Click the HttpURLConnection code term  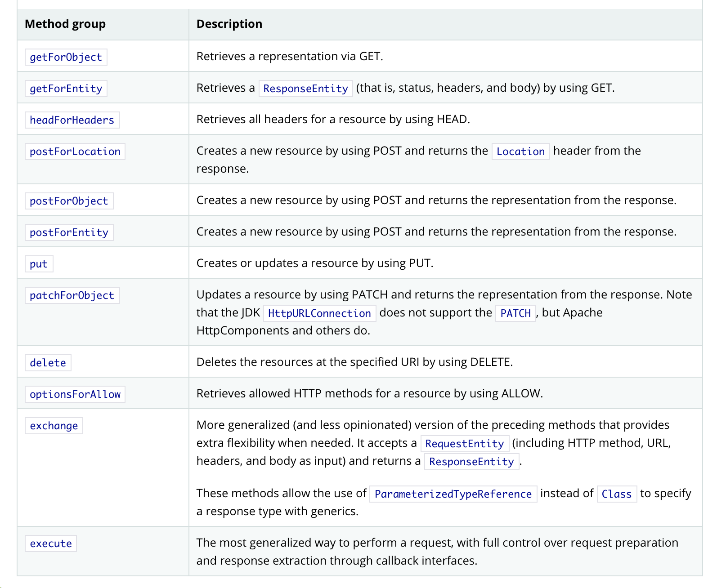tap(319, 313)
